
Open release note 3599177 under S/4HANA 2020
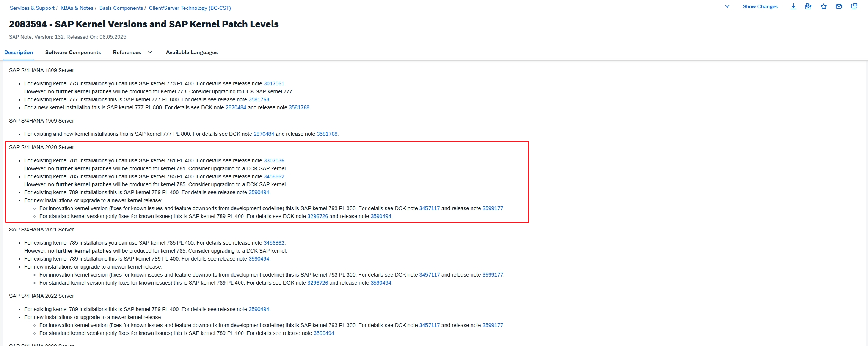pyautogui.click(x=493, y=208)
